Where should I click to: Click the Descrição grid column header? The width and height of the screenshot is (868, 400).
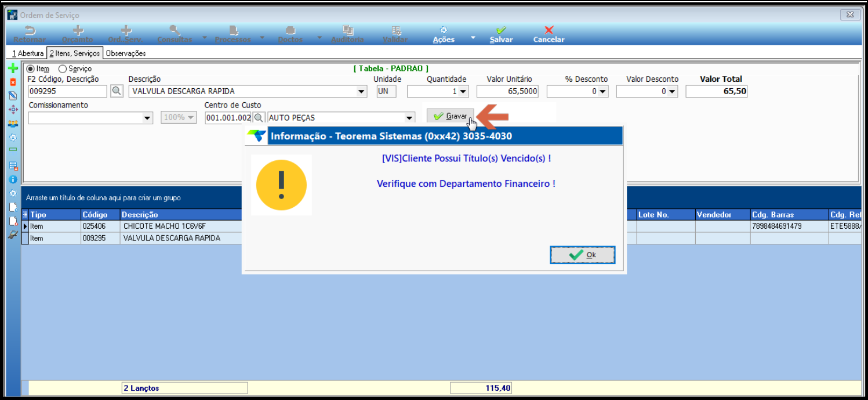click(x=180, y=215)
